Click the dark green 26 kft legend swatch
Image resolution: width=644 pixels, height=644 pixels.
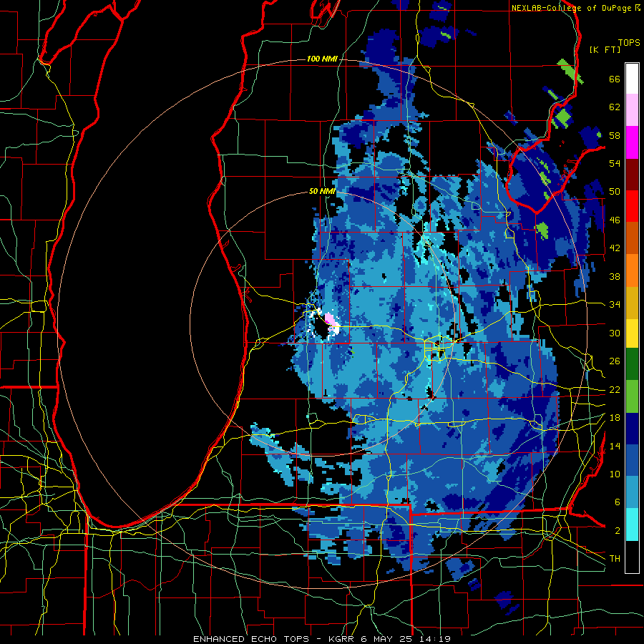pos(632,364)
